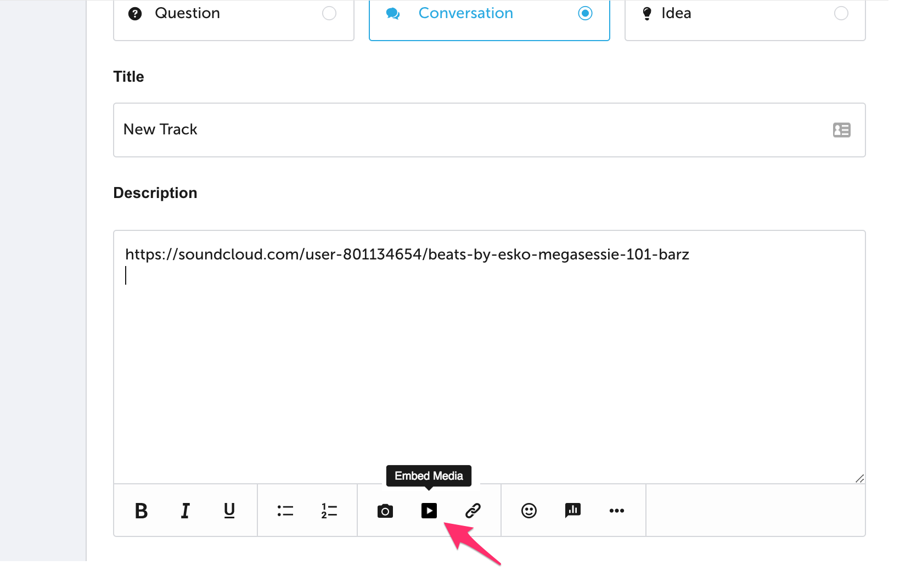Apply bold formatting in description toolbar
Screen dimensions: 911x588
(141, 511)
